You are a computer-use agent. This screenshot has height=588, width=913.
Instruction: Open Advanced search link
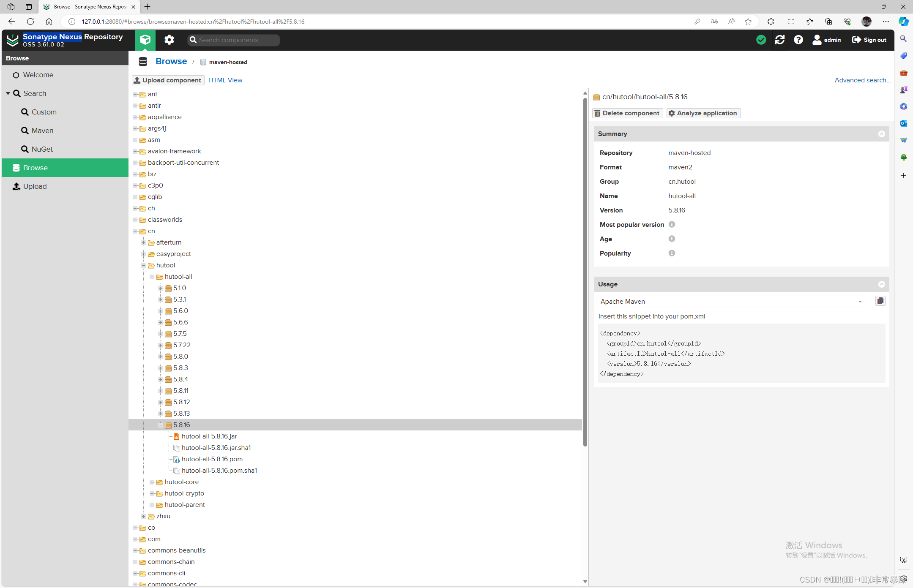click(x=862, y=80)
